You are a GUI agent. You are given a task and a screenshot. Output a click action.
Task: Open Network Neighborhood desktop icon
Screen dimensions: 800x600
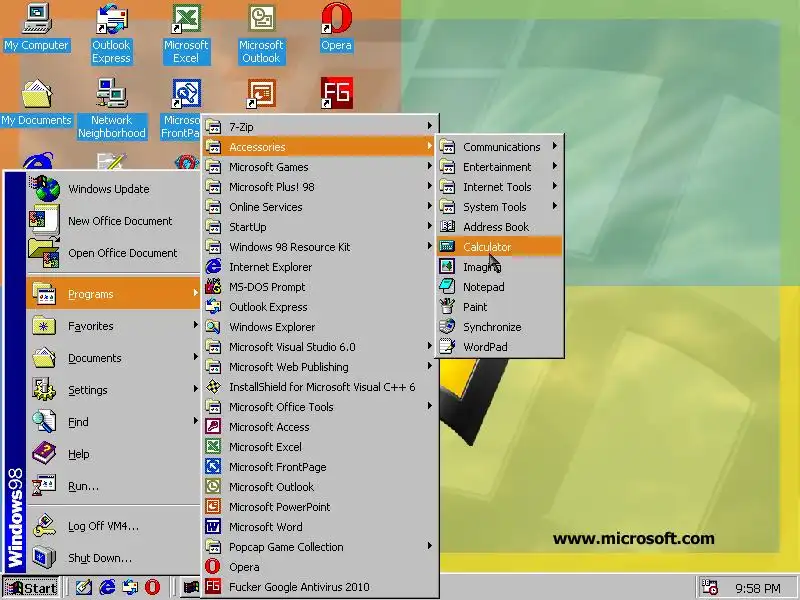(x=111, y=109)
